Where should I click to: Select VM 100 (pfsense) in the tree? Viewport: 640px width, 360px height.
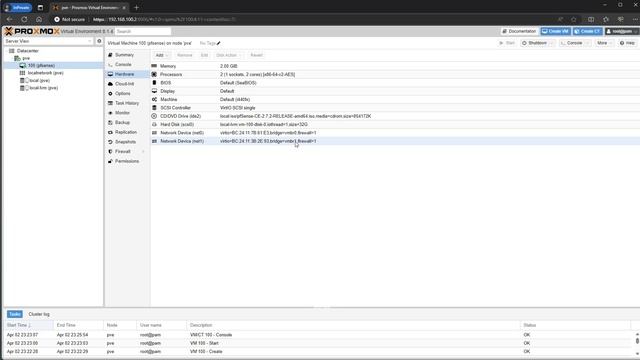click(x=41, y=66)
